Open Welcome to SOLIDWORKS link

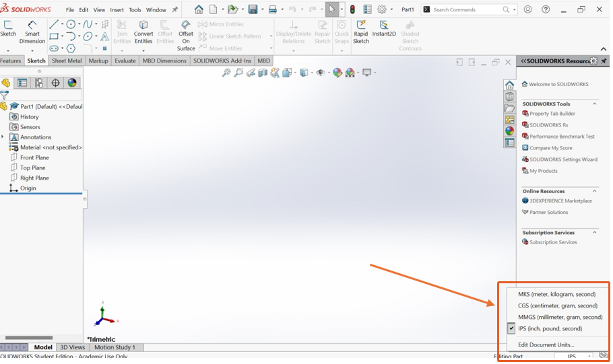558,84
